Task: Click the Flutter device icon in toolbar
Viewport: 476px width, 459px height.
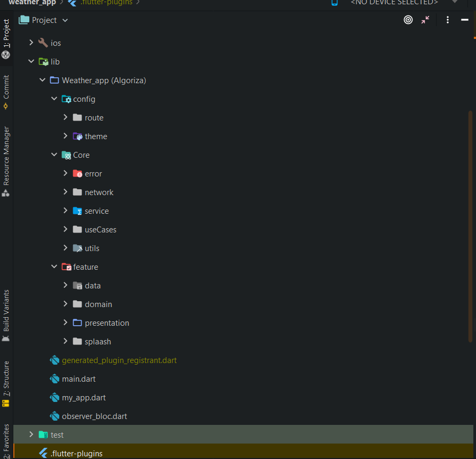Action: (335, 3)
